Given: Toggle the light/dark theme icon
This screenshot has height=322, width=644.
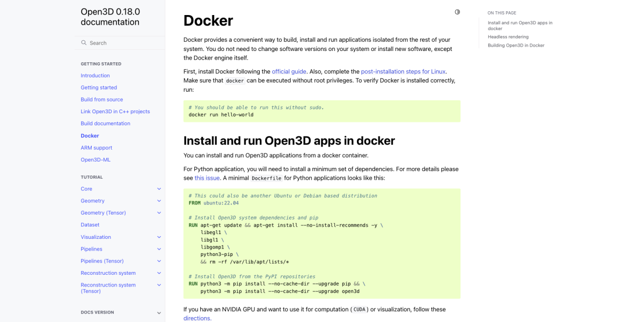Looking at the screenshot, I should (x=457, y=12).
